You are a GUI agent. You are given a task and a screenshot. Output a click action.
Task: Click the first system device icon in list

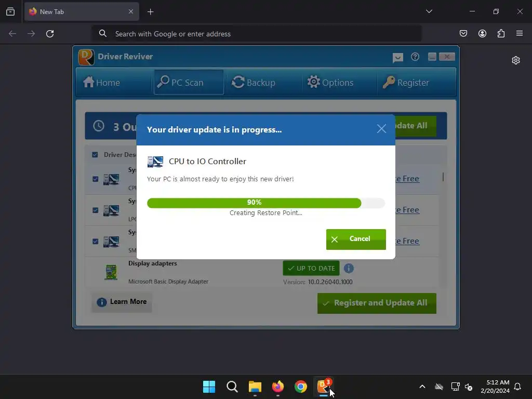click(x=111, y=179)
